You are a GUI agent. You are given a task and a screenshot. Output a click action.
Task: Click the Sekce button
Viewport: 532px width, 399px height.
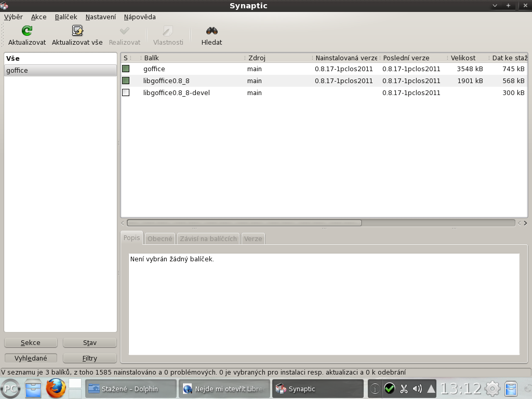click(x=31, y=343)
